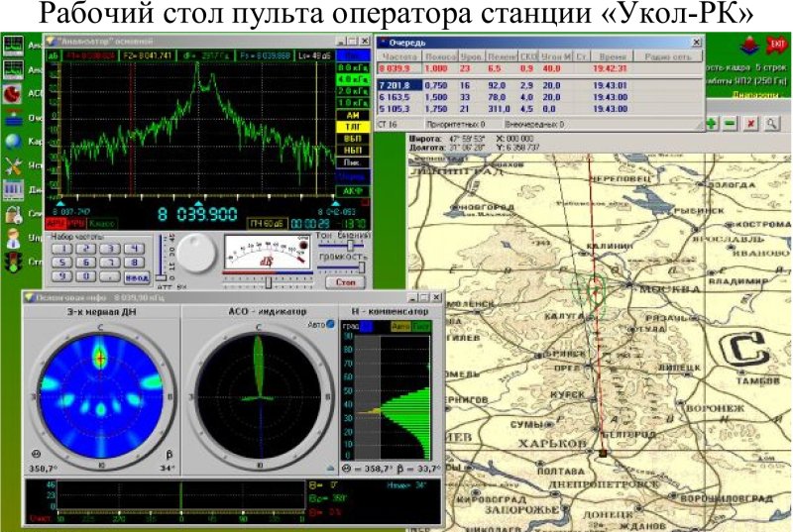Open the traffic light status sidebar icon
Screen dimensions: 793x532
[13, 262]
